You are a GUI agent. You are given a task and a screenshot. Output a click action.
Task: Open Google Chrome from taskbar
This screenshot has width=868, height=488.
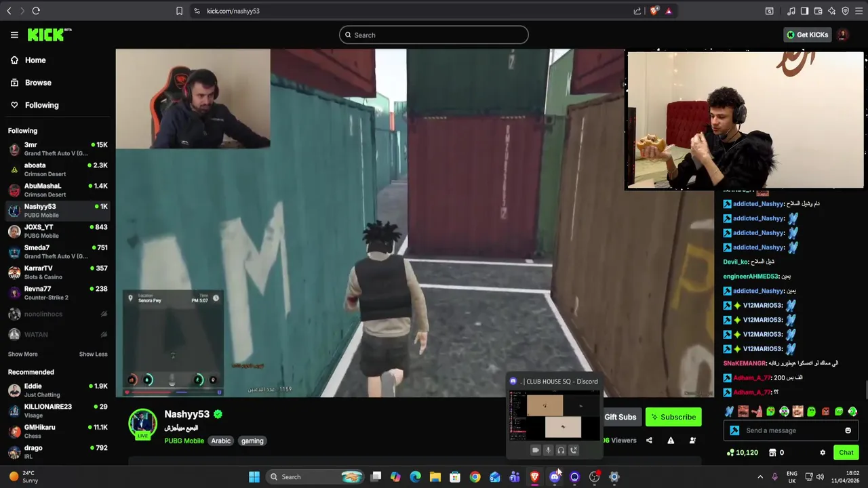pyautogui.click(x=475, y=477)
